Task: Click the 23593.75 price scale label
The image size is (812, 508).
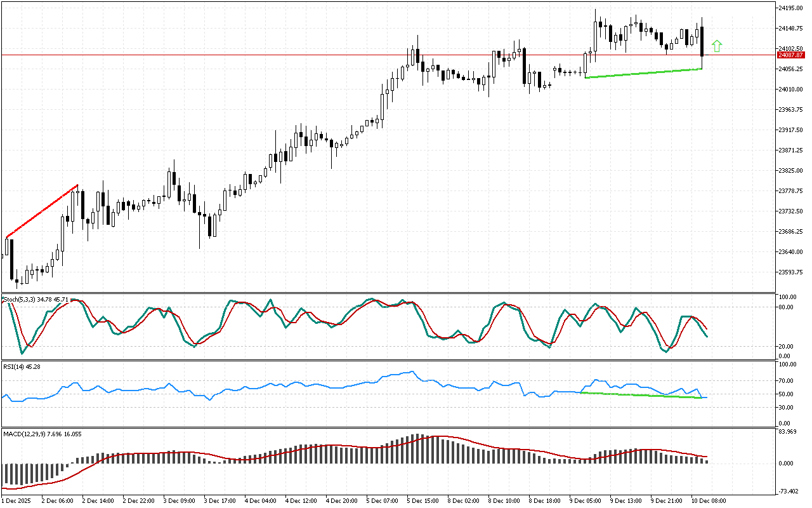Action: point(790,272)
